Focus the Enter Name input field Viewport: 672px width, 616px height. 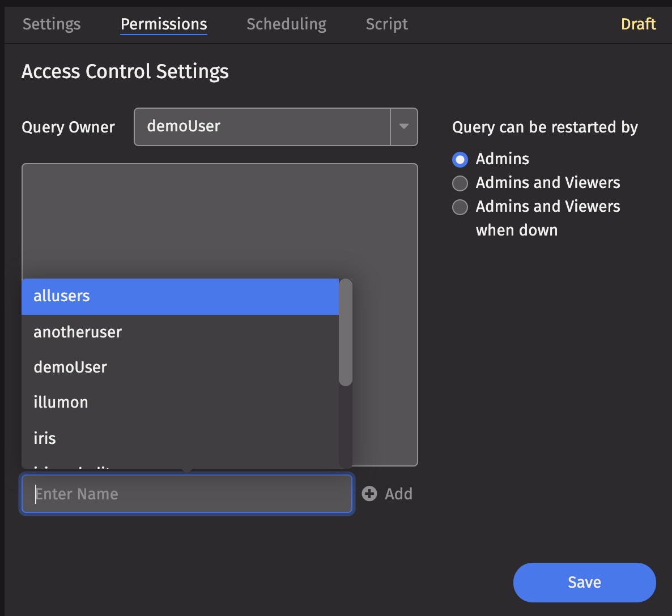click(x=187, y=494)
